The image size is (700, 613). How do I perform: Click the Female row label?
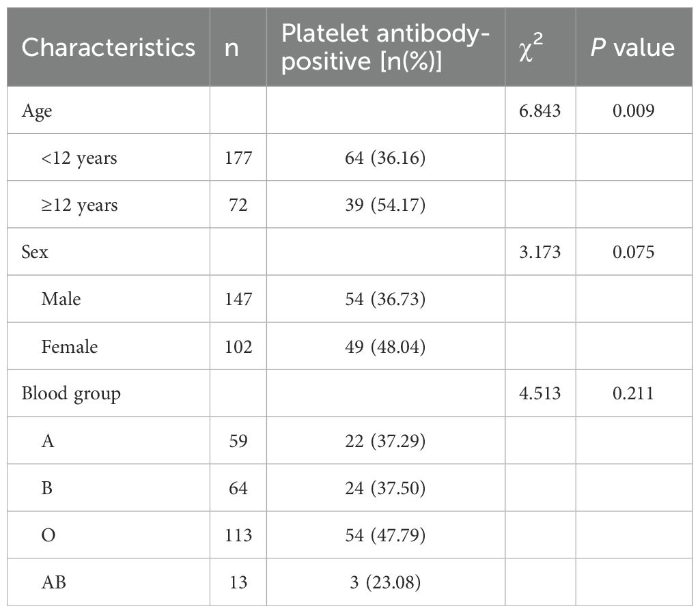(x=69, y=346)
